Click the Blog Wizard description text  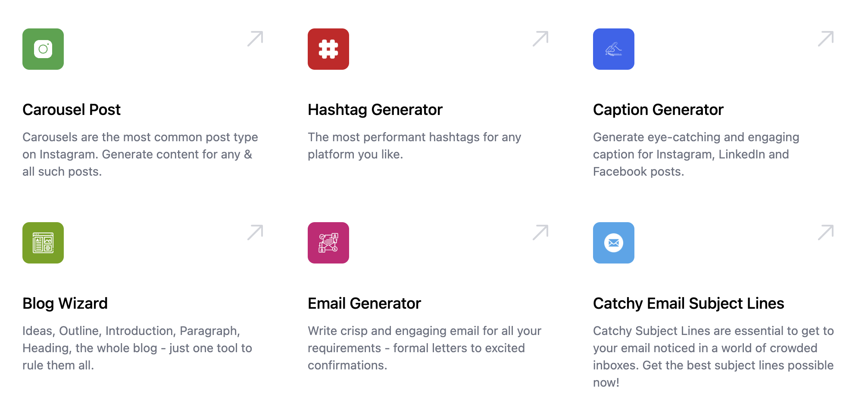point(137,348)
